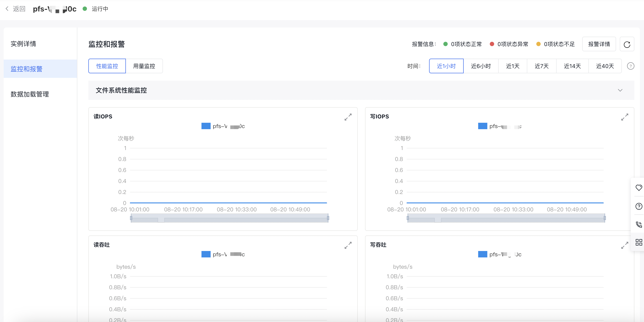Click the 文件系统性能监控 section title
This screenshot has width=644, height=322.
click(121, 90)
